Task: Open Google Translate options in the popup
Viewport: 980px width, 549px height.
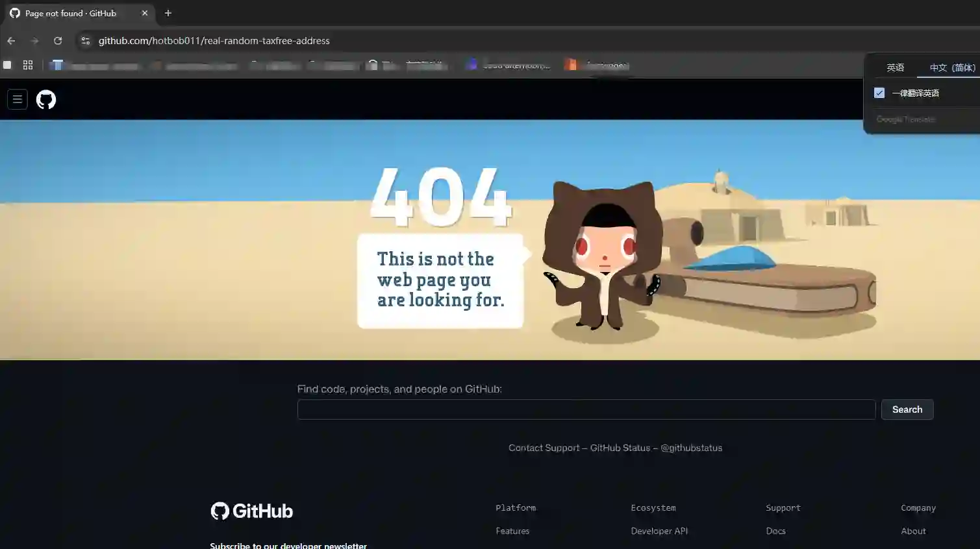Action: click(905, 119)
